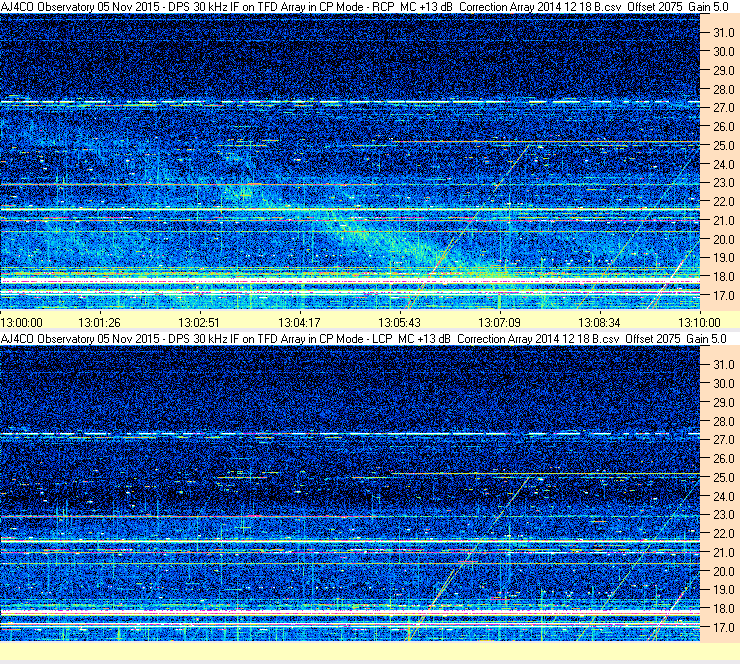Click 26.0 on the RCP frequency axis
The image size is (740, 664).
pyautogui.click(x=723, y=127)
